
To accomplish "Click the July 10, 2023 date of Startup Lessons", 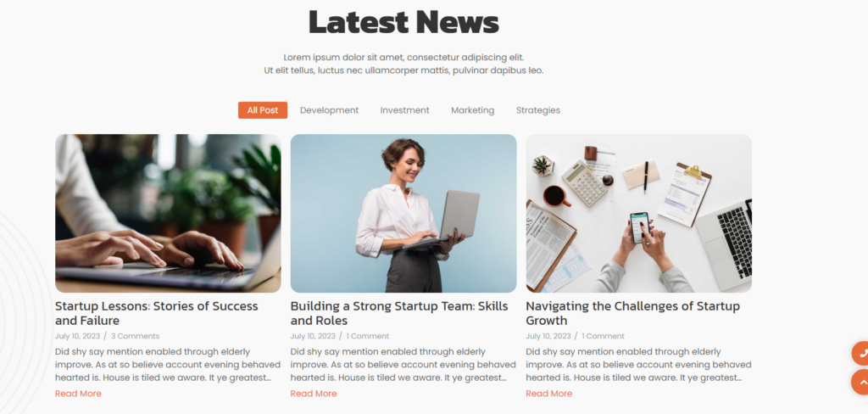I will [77, 336].
